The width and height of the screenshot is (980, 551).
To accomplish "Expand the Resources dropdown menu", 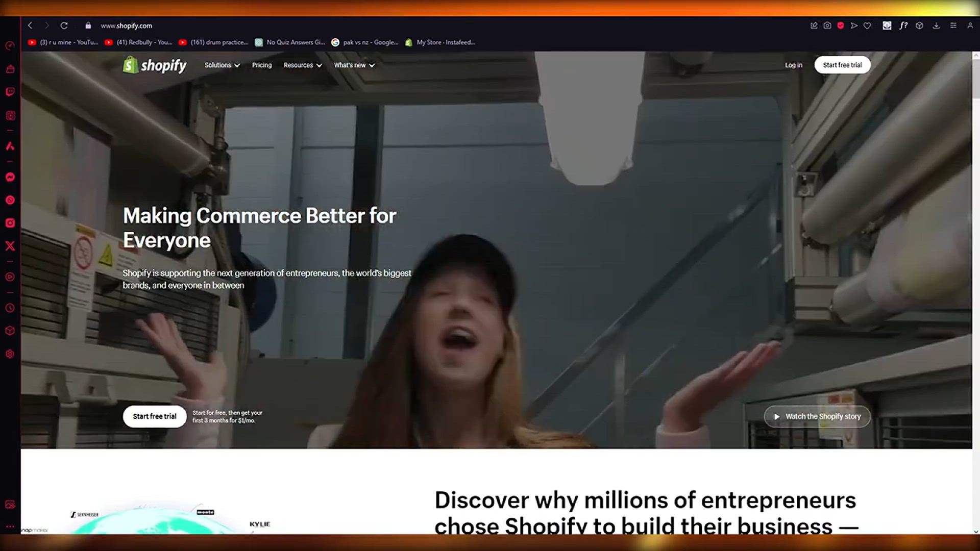I will (x=303, y=65).
